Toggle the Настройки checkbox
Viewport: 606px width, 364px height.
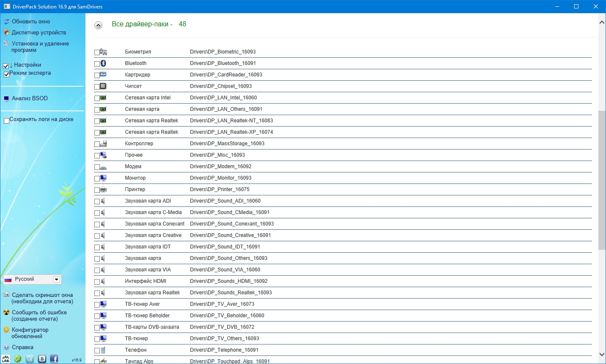coord(6,66)
